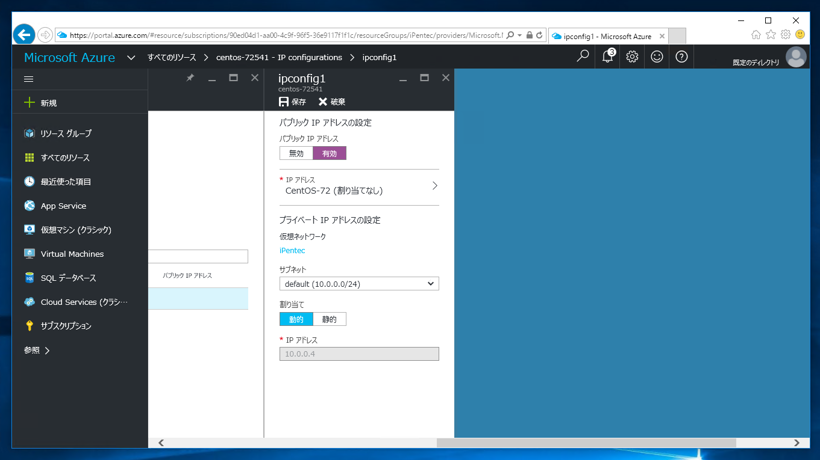Image resolution: width=820 pixels, height=460 pixels.
Task: Maximize the ipconfig1 blade
Action: 424,78
